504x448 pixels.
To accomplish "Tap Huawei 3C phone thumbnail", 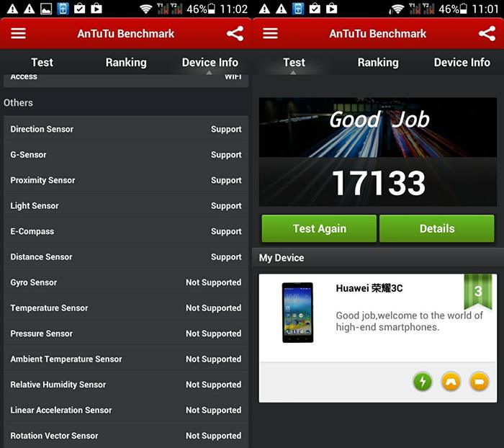I will click(x=297, y=313).
